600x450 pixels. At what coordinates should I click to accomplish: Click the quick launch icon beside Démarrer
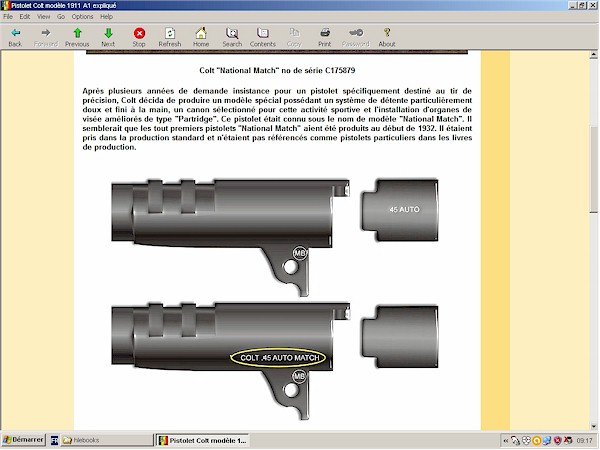(x=54, y=440)
